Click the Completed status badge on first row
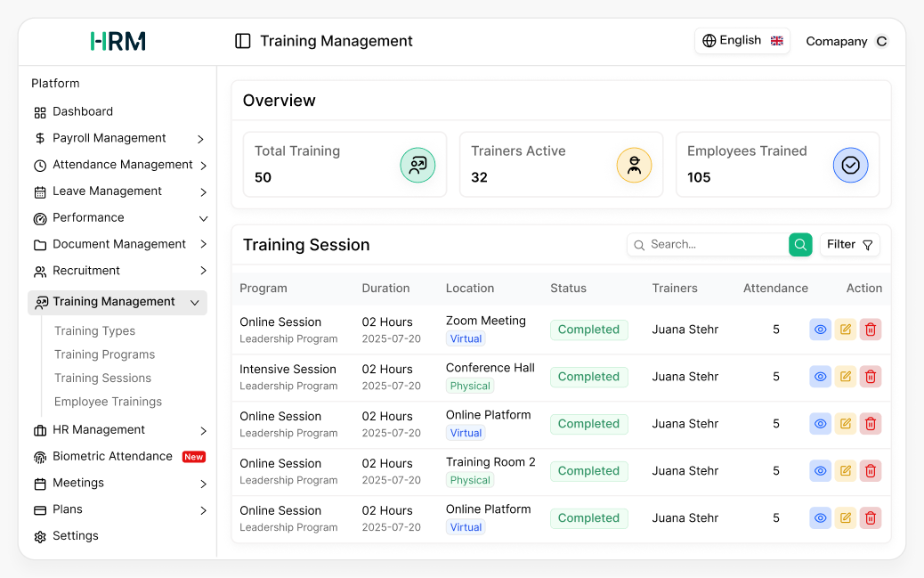 click(x=588, y=329)
